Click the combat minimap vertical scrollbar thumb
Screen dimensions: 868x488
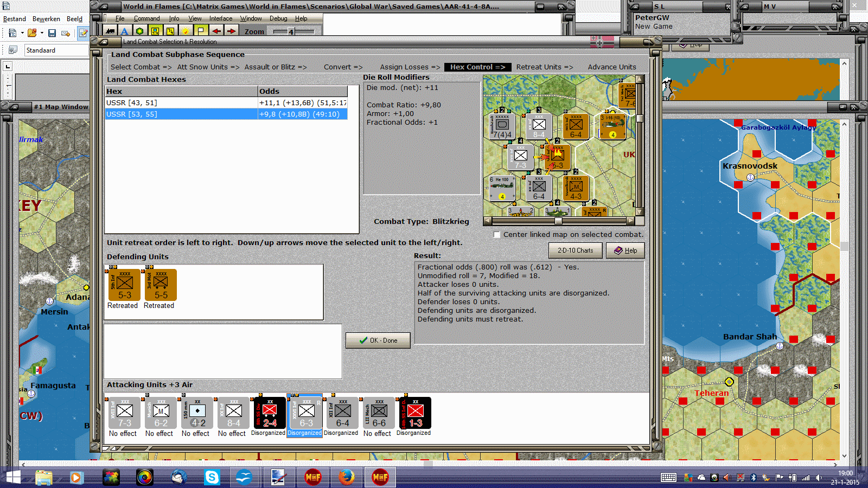640,118
